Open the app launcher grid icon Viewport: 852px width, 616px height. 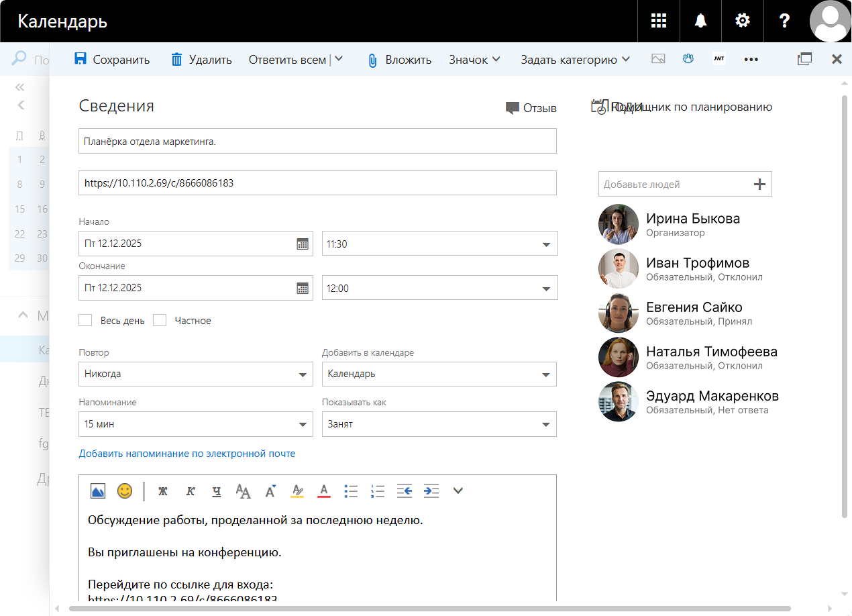659,21
